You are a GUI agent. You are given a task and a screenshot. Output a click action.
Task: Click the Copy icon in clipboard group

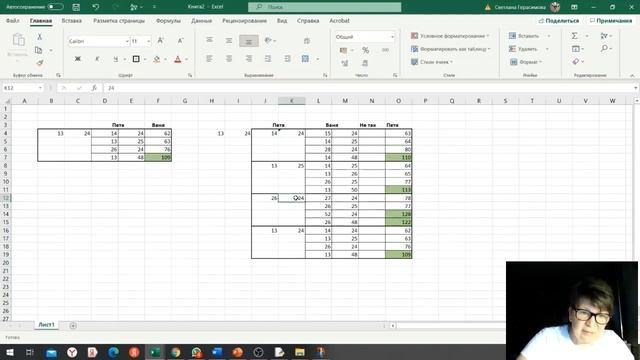pyautogui.click(x=39, y=50)
